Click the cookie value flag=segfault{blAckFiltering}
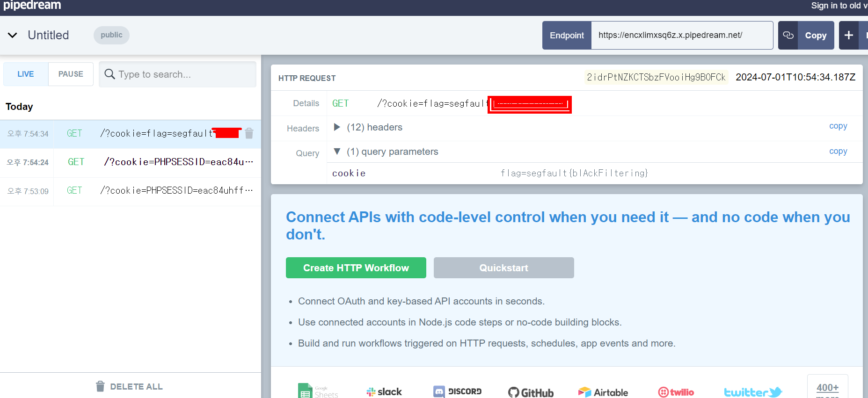Image resolution: width=868 pixels, height=398 pixels. pyautogui.click(x=574, y=173)
